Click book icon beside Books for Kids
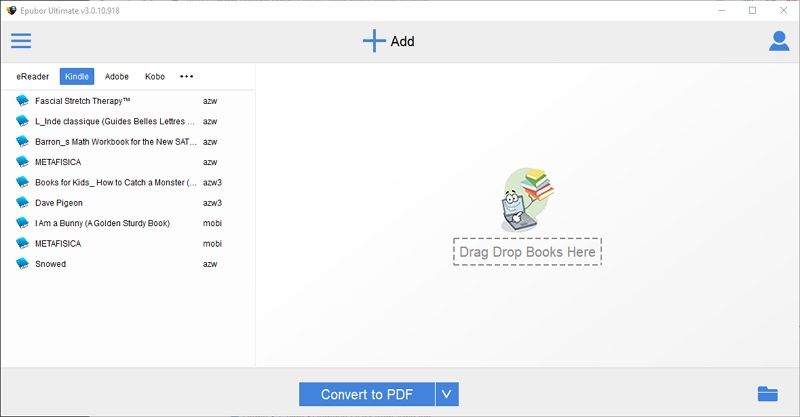The image size is (800, 417). point(22,182)
